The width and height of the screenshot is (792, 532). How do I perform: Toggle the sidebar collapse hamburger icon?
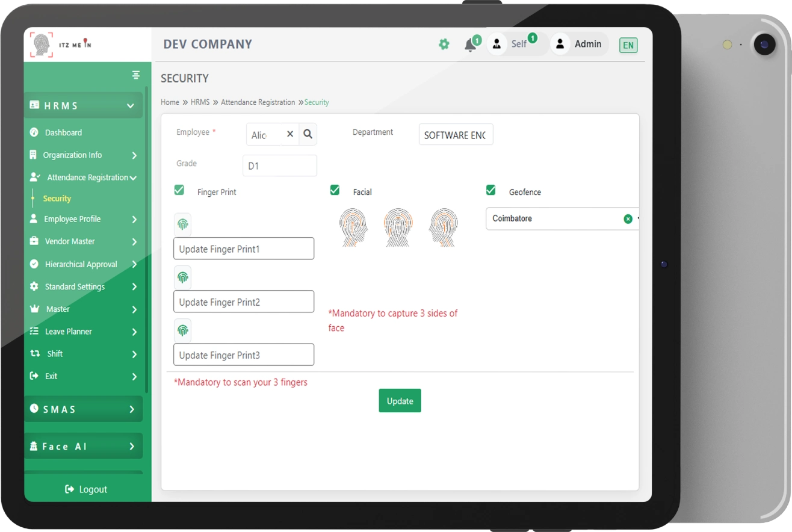pyautogui.click(x=136, y=75)
